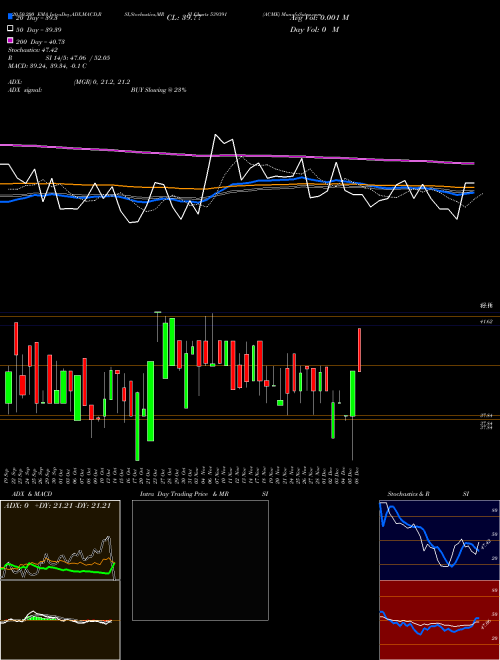Click the 'MACD: 39.24, 39.34, -0.1 C' readout
The image size is (500, 660).
click(x=47, y=66)
